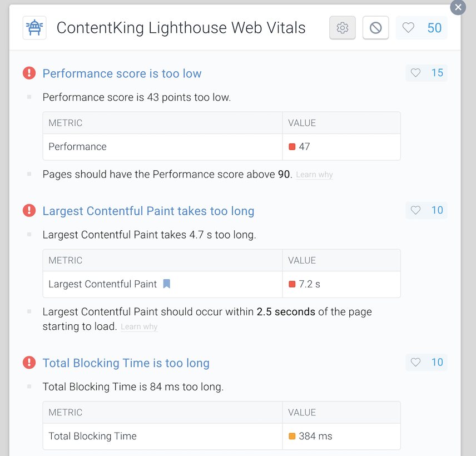Click 'Learn why' after Performance score rule
Viewport: 476px width, 456px height.
(x=315, y=175)
